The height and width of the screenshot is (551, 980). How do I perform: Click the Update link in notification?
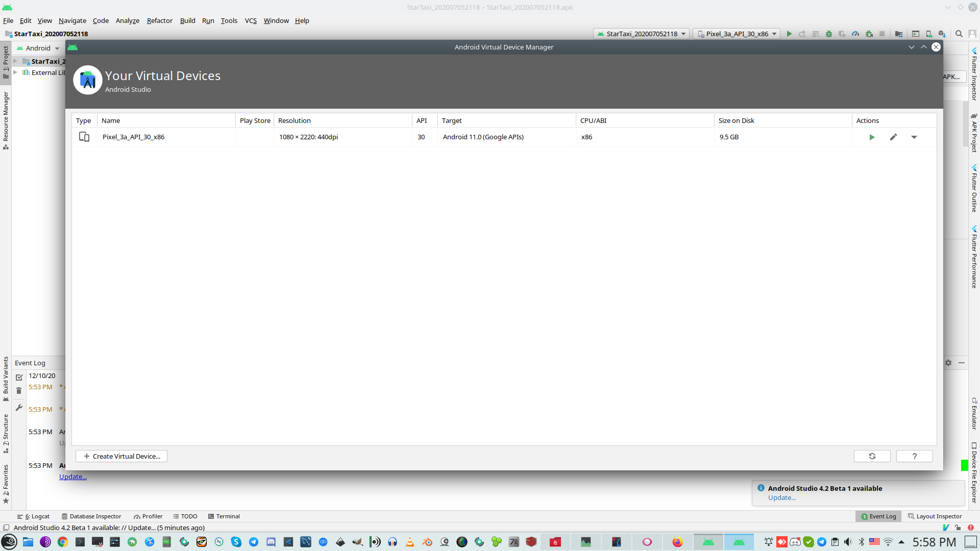tap(781, 498)
